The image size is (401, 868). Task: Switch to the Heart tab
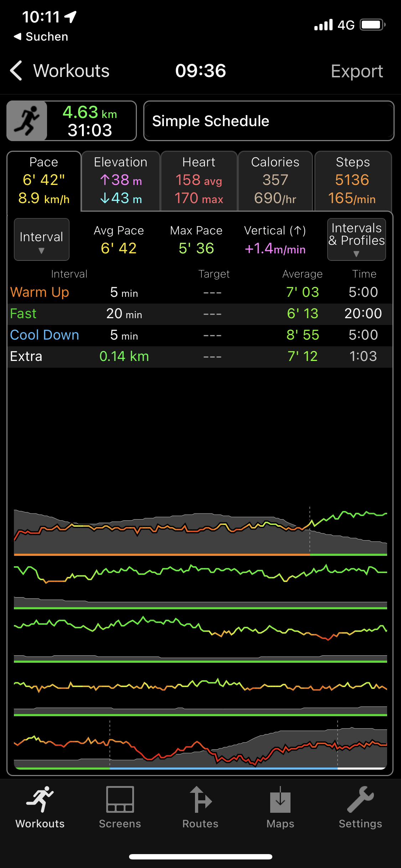click(x=199, y=181)
